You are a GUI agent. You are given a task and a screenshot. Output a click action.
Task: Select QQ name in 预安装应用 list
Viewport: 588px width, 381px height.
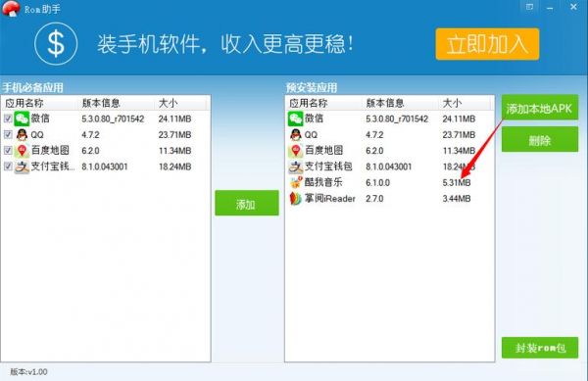(x=311, y=135)
